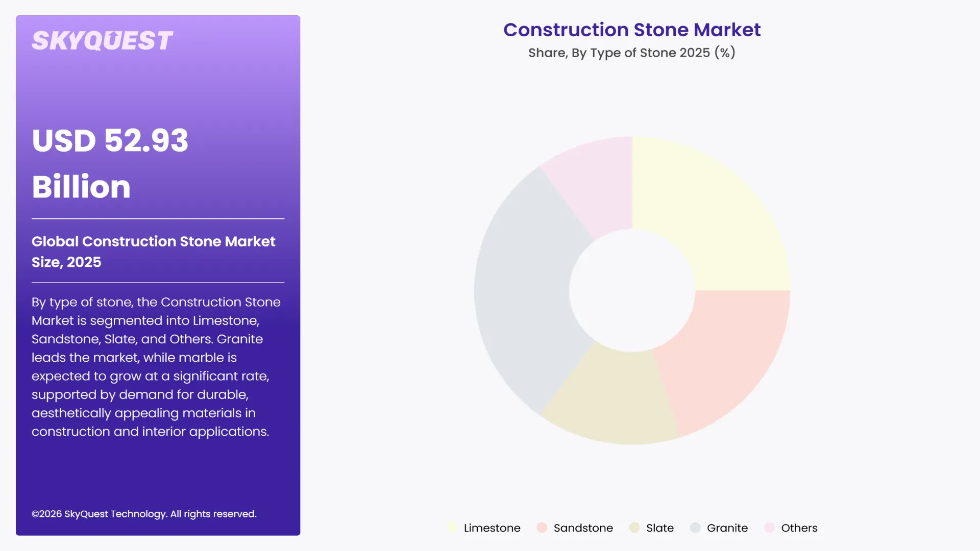Toggle the Slate legend entry
Viewport: 980px width, 551px height.
point(651,528)
